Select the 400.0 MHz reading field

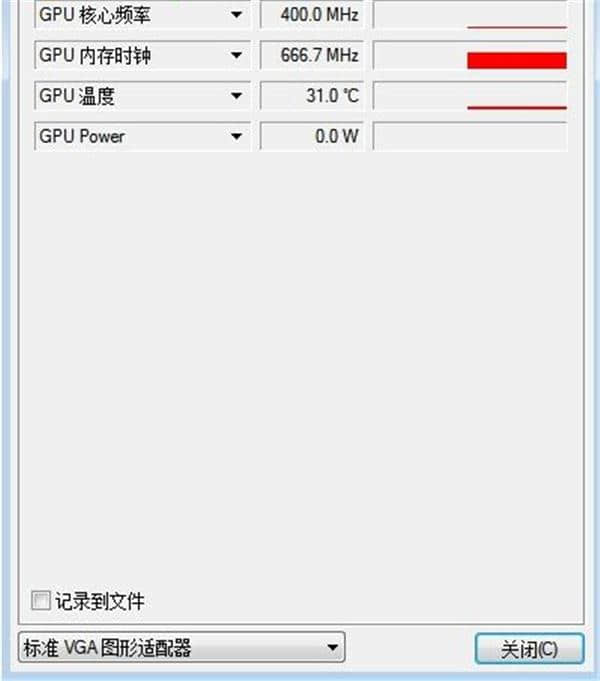click(312, 15)
